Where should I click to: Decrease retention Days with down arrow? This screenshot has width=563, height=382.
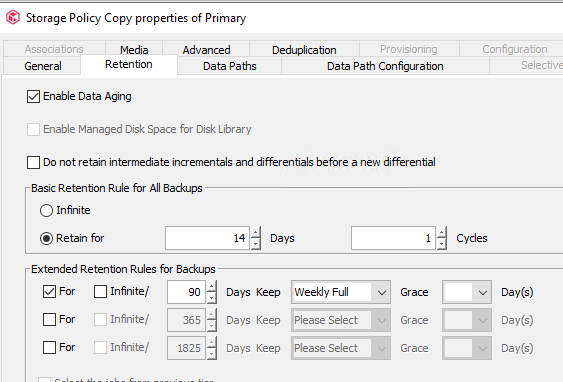pyautogui.click(x=255, y=244)
